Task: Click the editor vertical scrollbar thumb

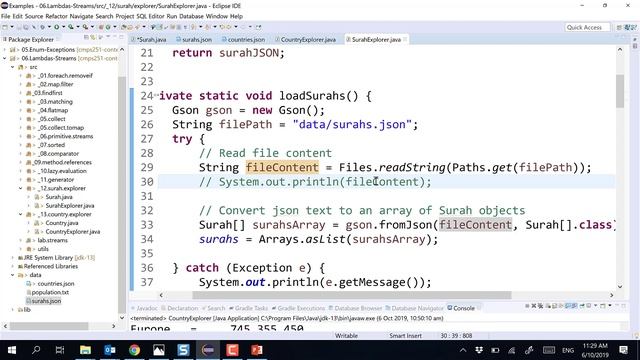Action: click(620, 91)
